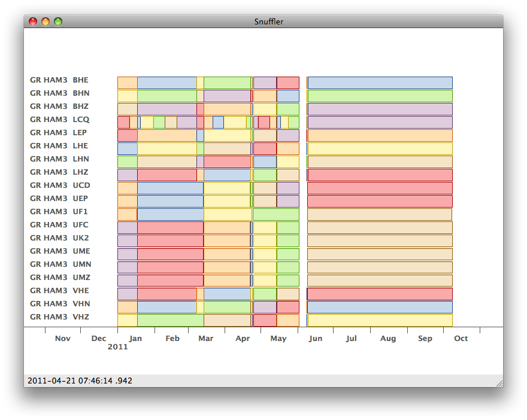
Task: Click the green UF1 block in May
Action: pyautogui.click(x=276, y=215)
